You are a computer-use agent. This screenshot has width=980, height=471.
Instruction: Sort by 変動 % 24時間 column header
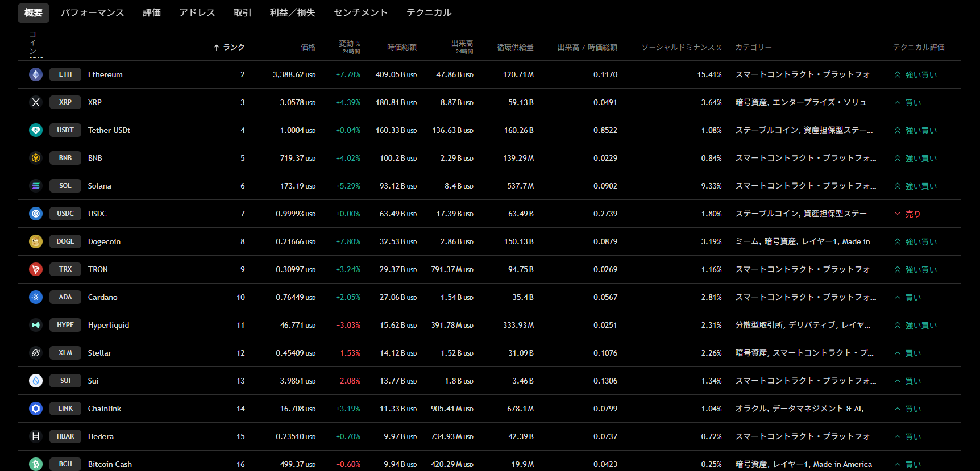pos(350,47)
